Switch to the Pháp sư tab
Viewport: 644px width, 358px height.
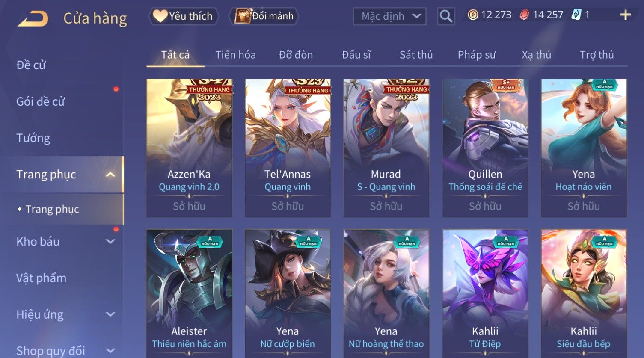[x=477, y=55]
